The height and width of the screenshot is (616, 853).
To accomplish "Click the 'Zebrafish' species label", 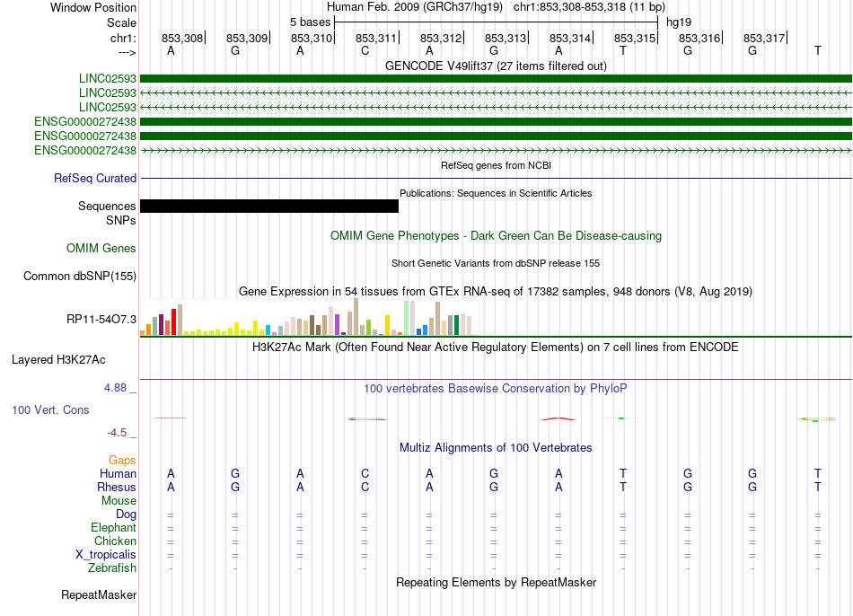I will [x=112, y=568].
